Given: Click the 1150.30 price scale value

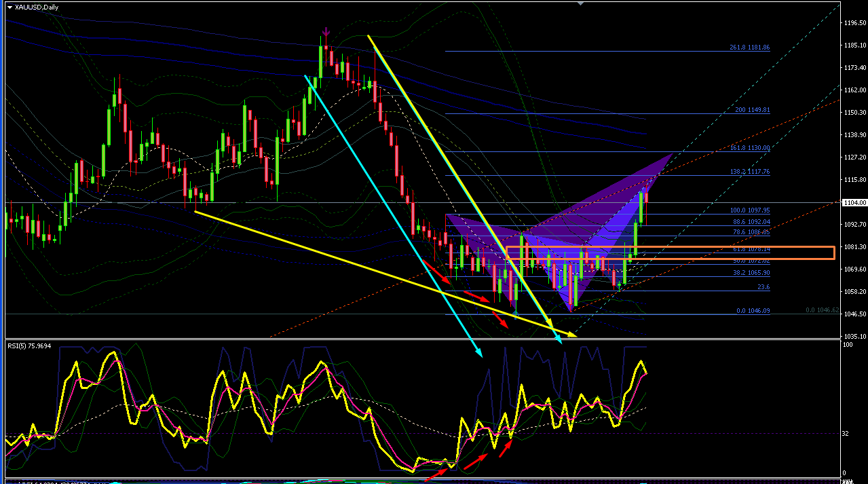Looking at the screenshot, I should click(x=854, y=112).
